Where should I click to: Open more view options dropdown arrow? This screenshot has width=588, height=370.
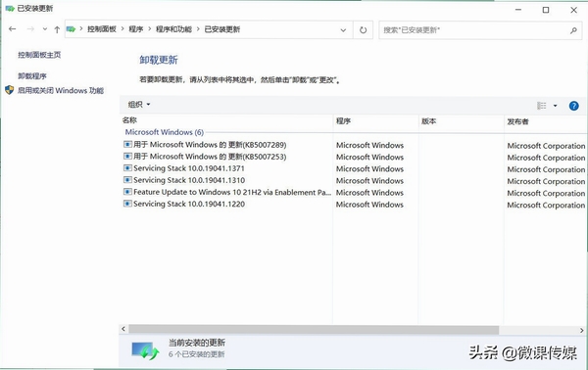coord(555,106)
